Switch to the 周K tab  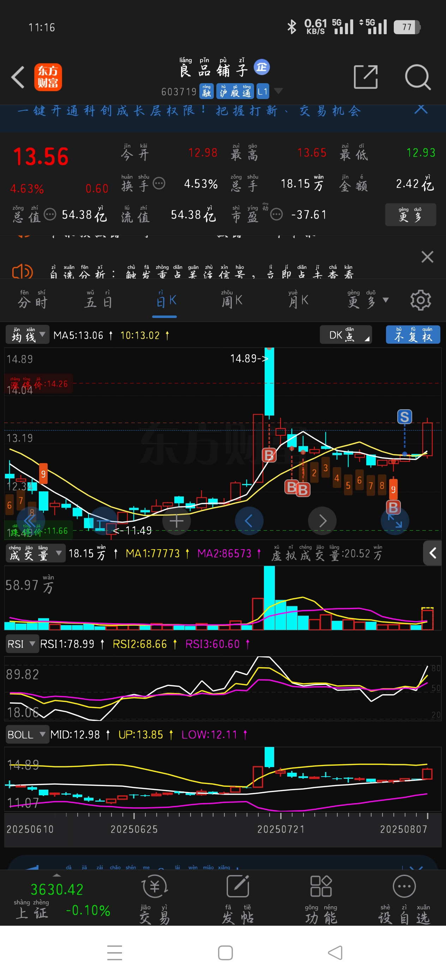(x=231, y=300)
